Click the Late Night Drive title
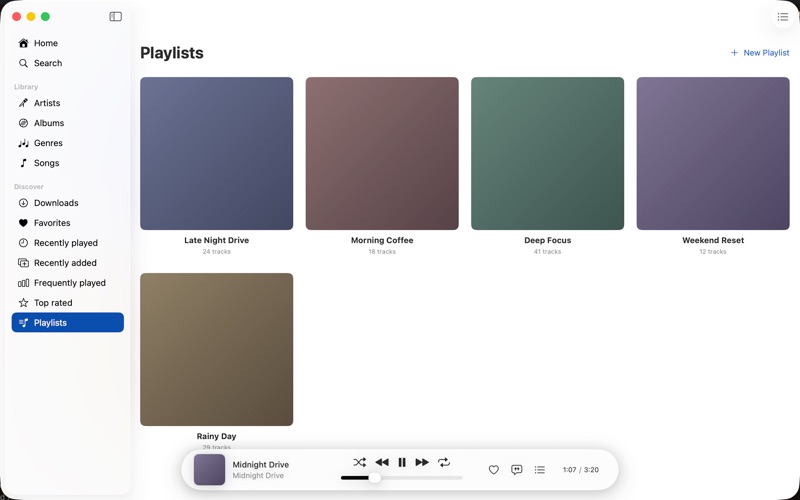Image resolution: width=800 pixels, height=500 pixels. tap(217, 240)
